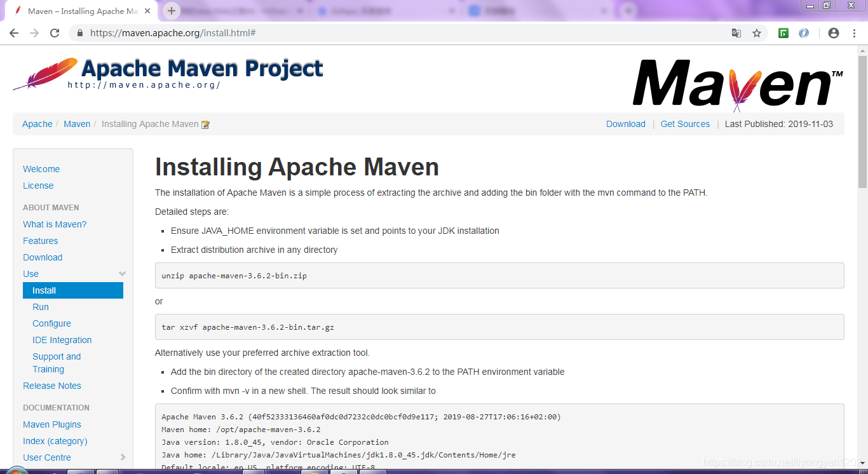The image size is (868, 474).
Task: Click Get Sources link
Action: tap(685, 124)
